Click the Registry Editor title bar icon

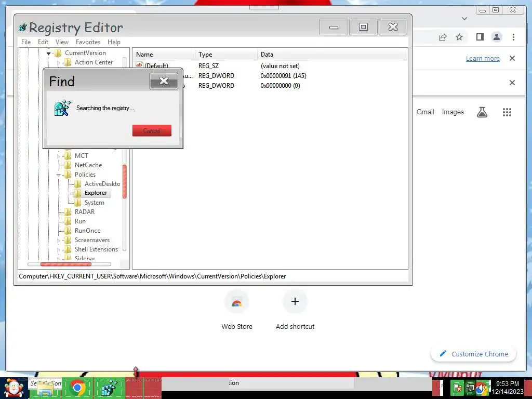pyautogui.click(x=23, y=28)
